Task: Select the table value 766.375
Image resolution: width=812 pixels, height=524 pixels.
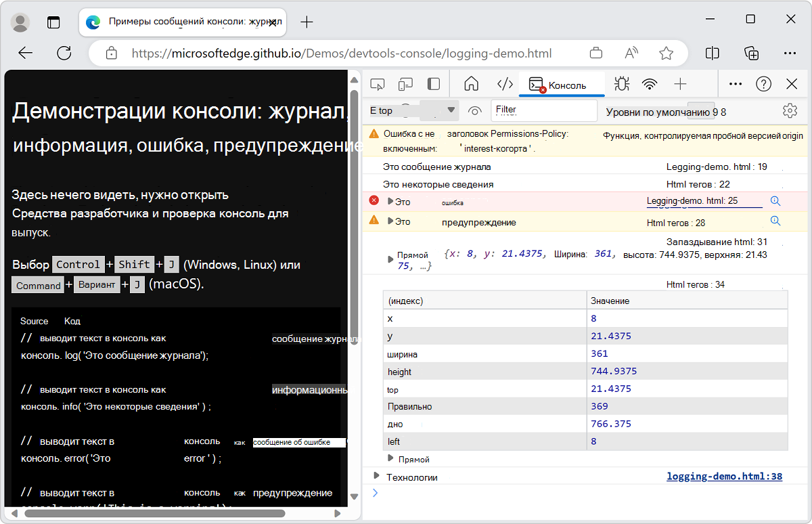Action: click(611, 424)
